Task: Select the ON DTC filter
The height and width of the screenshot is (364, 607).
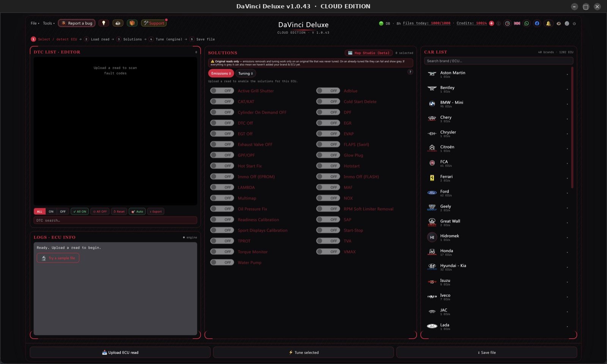Action: coord(51,212)
